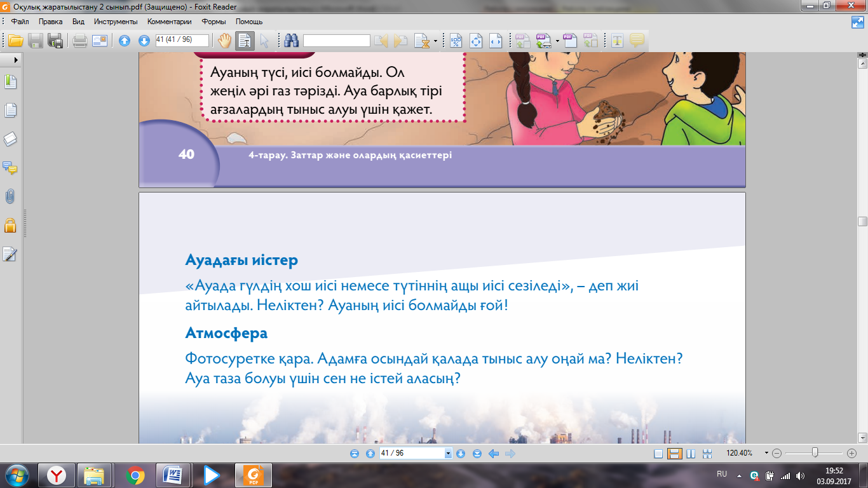Expand the left navigation panel arrow
868x488 pixels.
(16, 58)
